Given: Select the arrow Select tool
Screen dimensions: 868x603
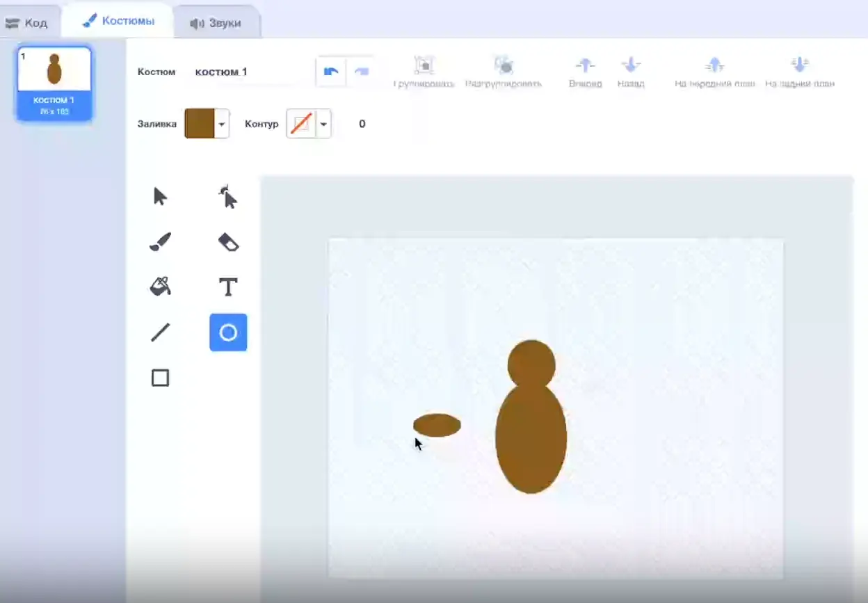Looking at the screenshot, I should click(x=160, y=197).
